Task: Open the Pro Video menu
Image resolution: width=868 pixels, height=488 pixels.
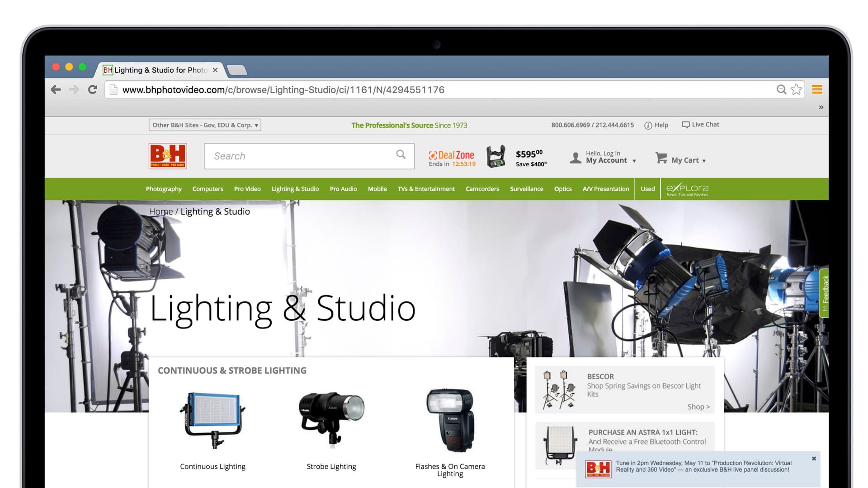Action: [x=247, y=189]
